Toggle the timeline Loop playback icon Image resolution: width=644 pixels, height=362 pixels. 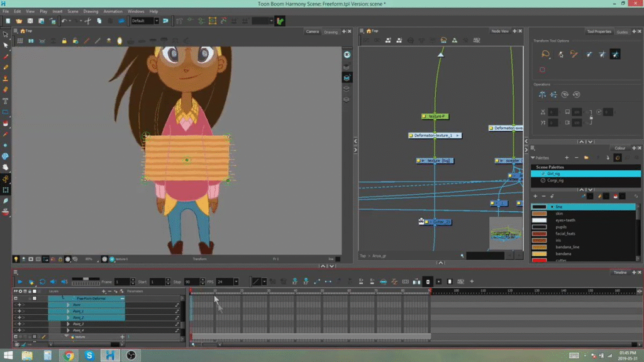[42, 282]
